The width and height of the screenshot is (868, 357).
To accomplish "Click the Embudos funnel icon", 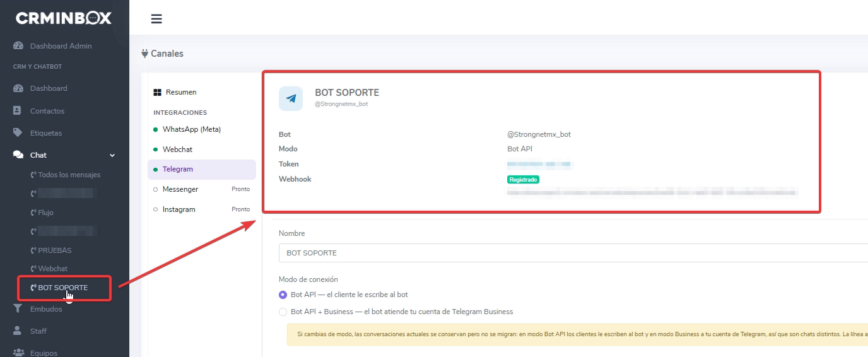I will point(18,309).
